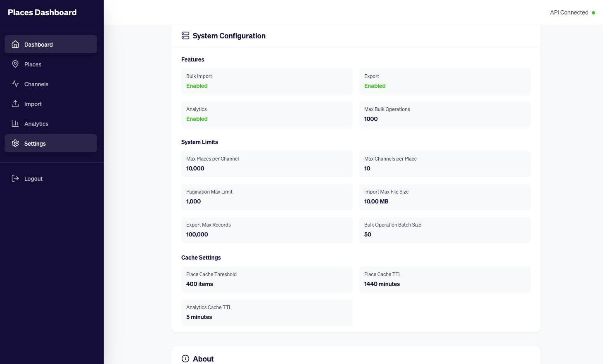Select the Analytics bar chart icon
Image resolution: width=603 pixels, height=364 pixels.
[x=15, y=123]
